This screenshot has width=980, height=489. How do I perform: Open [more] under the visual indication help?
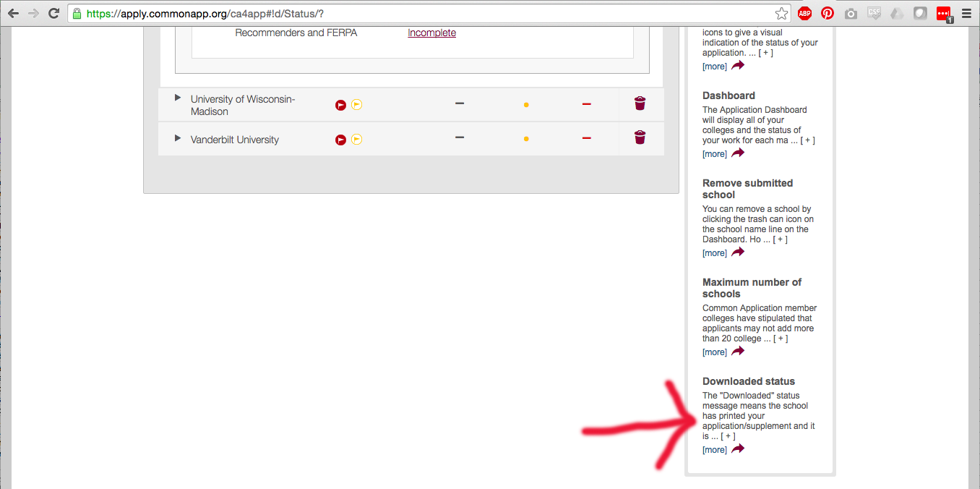(715, 67)
